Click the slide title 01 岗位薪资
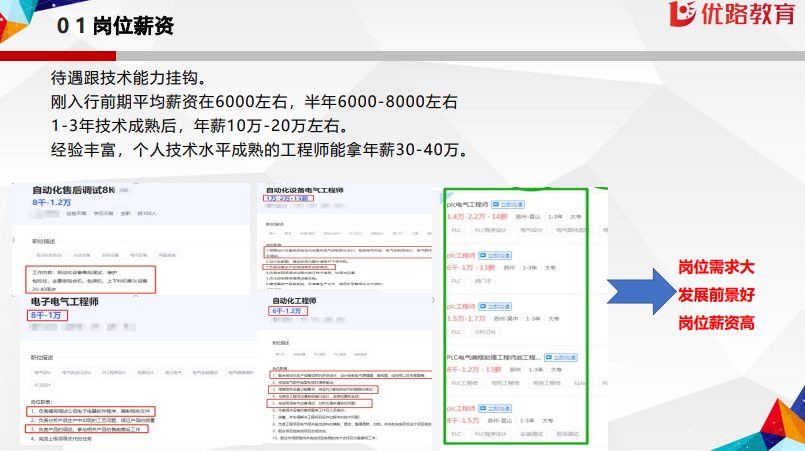 tap(116, 26)
